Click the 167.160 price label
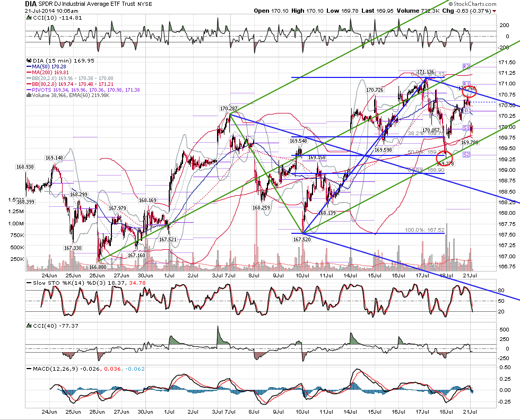The image size is (520, 420). 136,255
